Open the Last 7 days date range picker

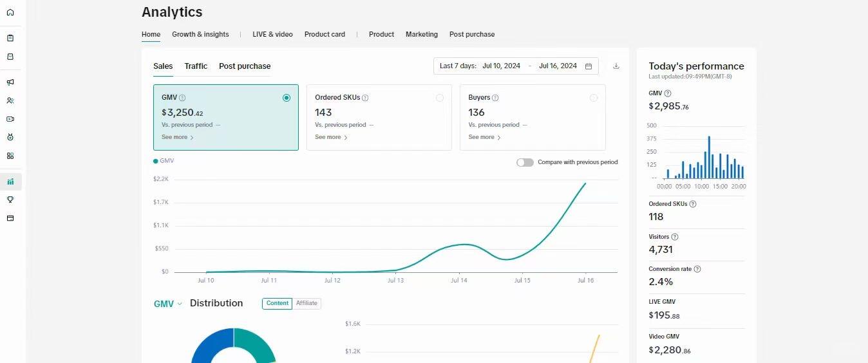coord(516,66)
